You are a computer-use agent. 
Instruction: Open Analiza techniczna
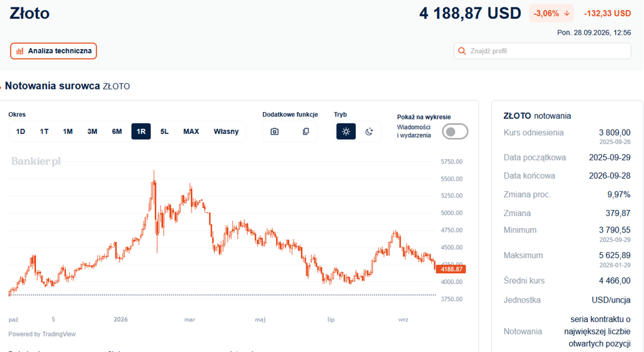54,51
